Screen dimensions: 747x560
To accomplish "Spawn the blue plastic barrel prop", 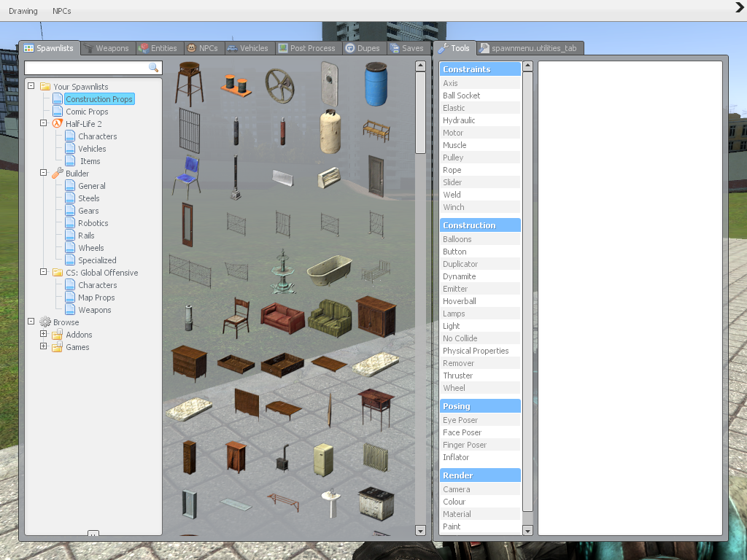I will pyautogui.click(x=376, y=84).
